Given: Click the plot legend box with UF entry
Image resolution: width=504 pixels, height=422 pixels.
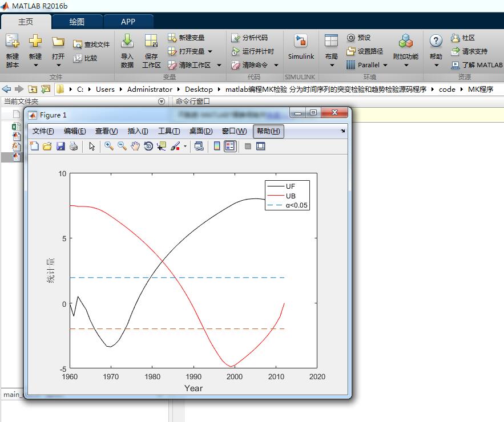Looking at the screenshot, I should 287,195.
